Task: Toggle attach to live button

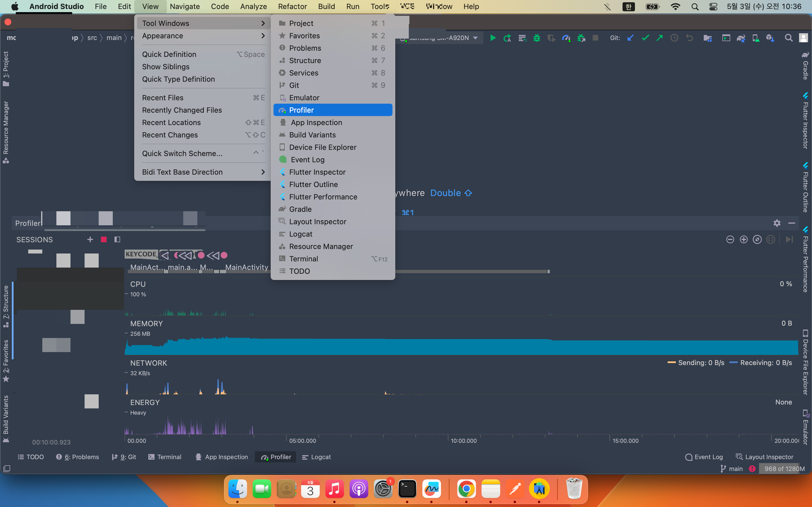Action: 789,239
